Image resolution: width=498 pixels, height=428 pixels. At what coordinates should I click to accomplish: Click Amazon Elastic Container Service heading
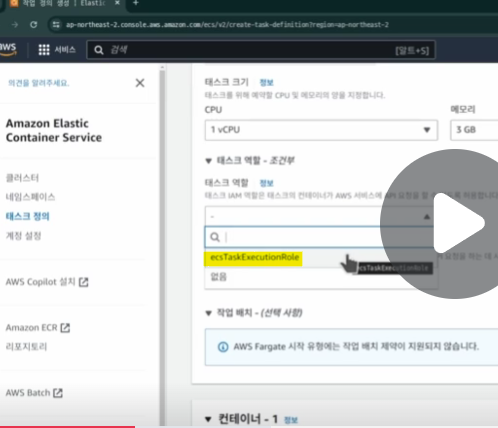tap(54, 130)
